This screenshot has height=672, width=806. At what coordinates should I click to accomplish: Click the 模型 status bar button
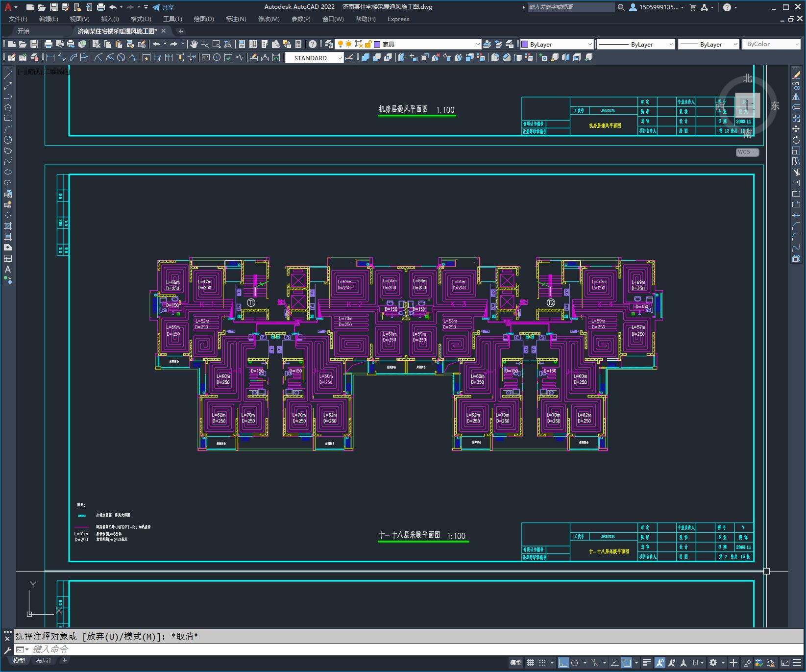point(515,663)
